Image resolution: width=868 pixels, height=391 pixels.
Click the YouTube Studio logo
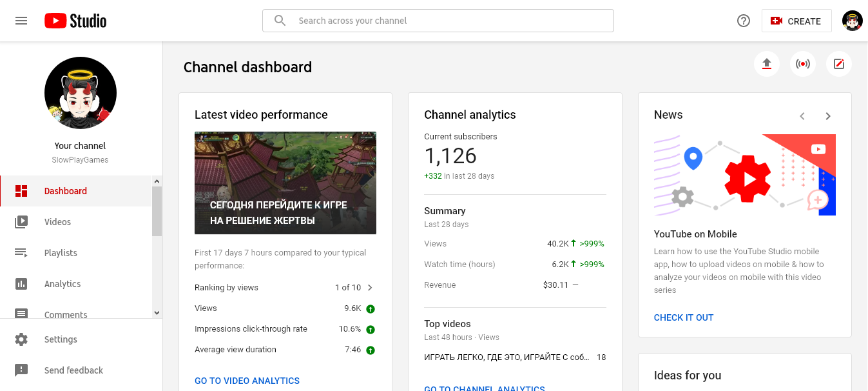coord(75,20)
